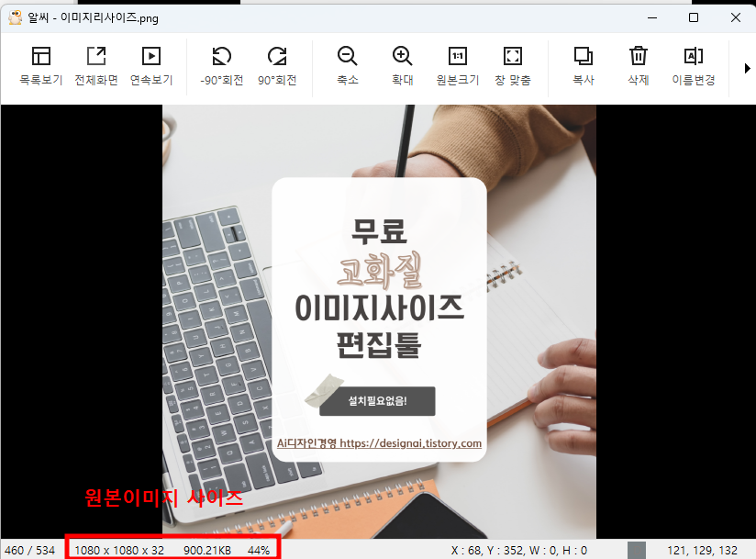Rotate image with -90°회전
This screenshot has width=756, height=559.
coord(222,66)
